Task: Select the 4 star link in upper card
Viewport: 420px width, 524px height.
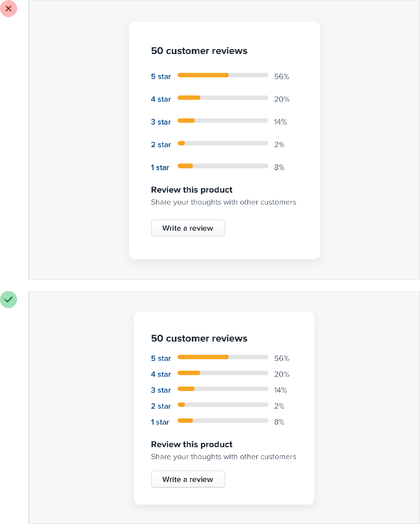Action: pos(161,99)
